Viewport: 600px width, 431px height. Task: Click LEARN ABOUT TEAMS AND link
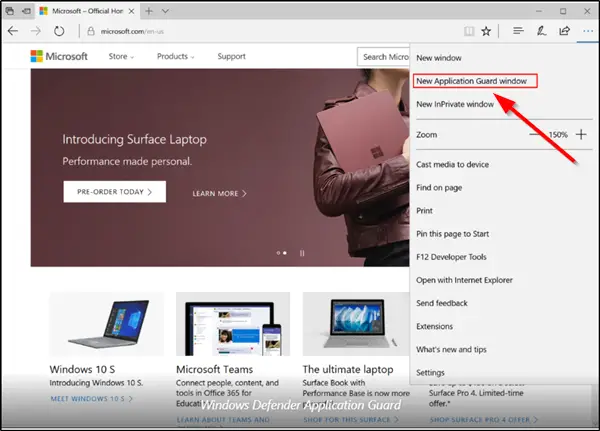223,420
